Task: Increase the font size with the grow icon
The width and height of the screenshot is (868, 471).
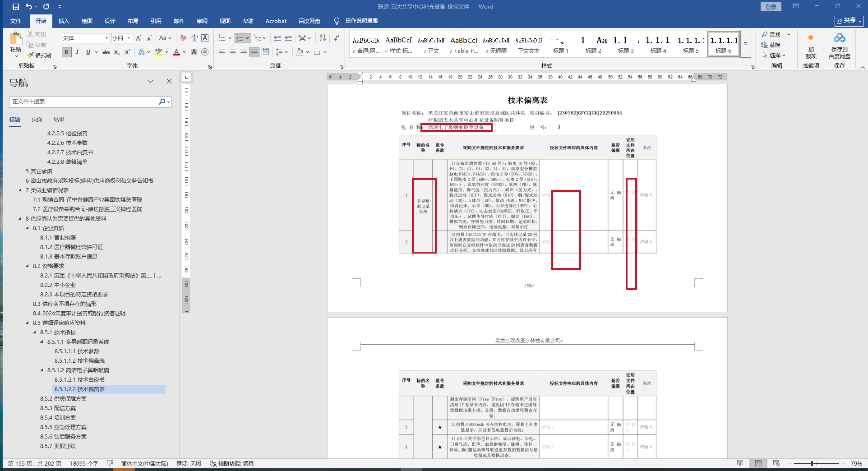Action: tap(139, 38)
